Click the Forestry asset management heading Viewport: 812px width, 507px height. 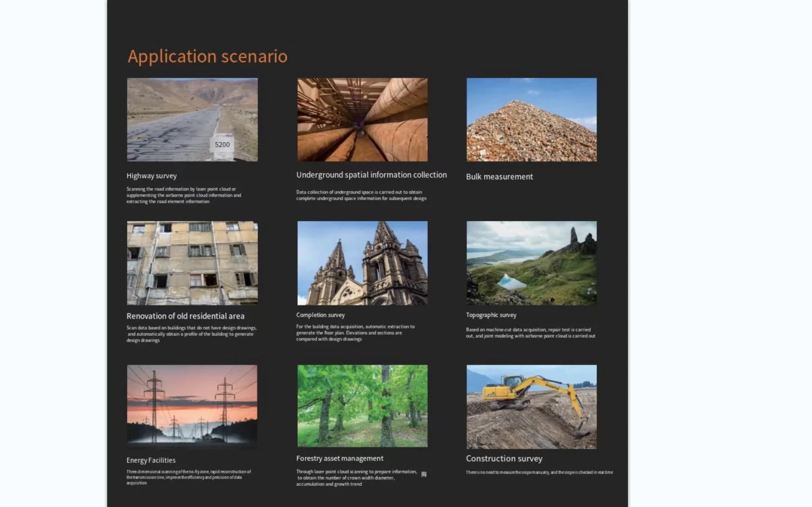[339, 459]
